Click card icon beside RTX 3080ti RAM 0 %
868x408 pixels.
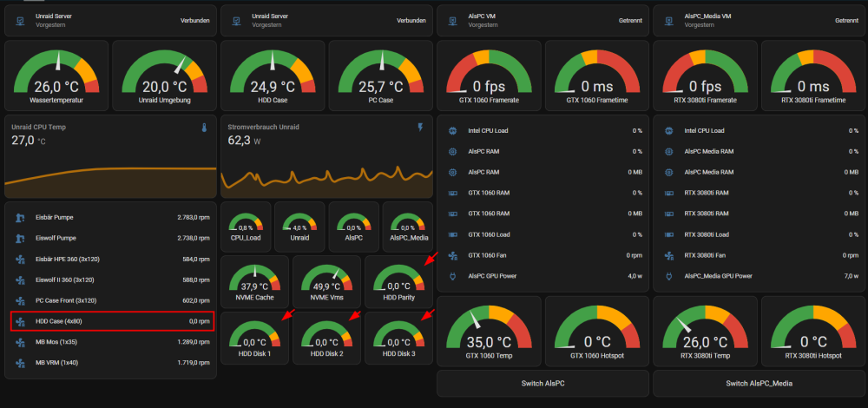coord(669,194)
